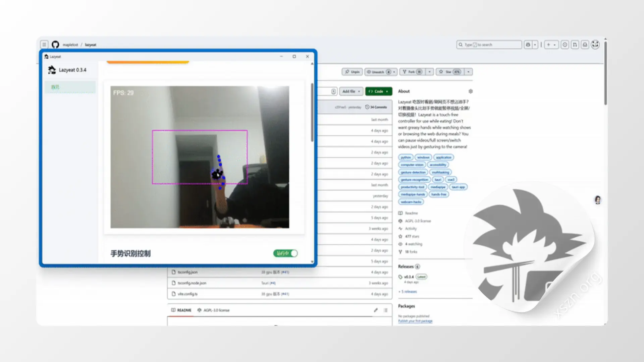Open the green Code dropdown button
The height and width of the screenshot is (362, 644).
pos(379,91)
